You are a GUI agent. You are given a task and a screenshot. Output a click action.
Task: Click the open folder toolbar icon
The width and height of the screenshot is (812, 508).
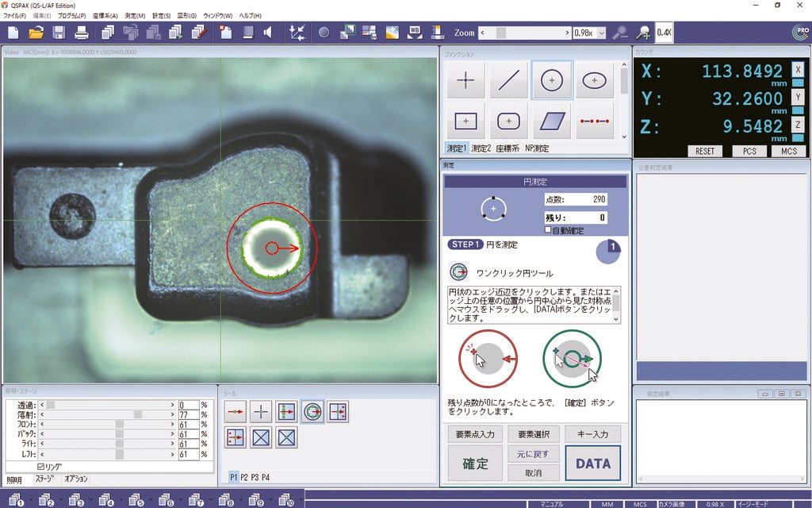[36, 33]
